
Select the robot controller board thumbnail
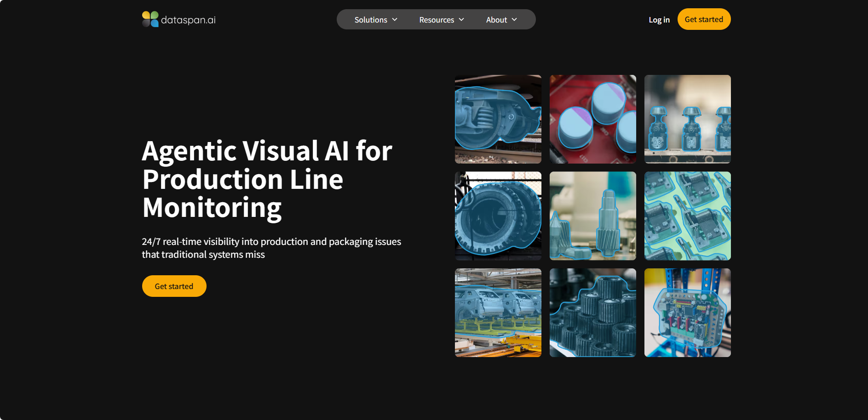pyautogui.click(x=688, y=313)
